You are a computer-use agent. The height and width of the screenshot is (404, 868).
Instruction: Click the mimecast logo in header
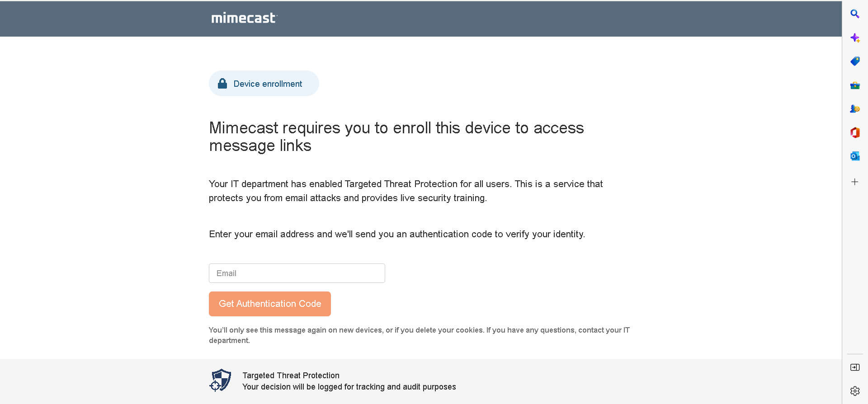point(244,18)
